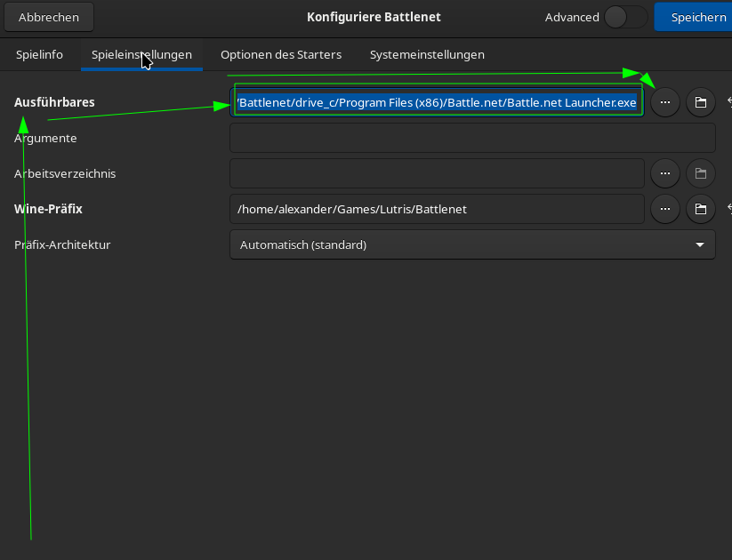732x560 pixels.
Task: Focus the Argumente text field
Action: 472,138
